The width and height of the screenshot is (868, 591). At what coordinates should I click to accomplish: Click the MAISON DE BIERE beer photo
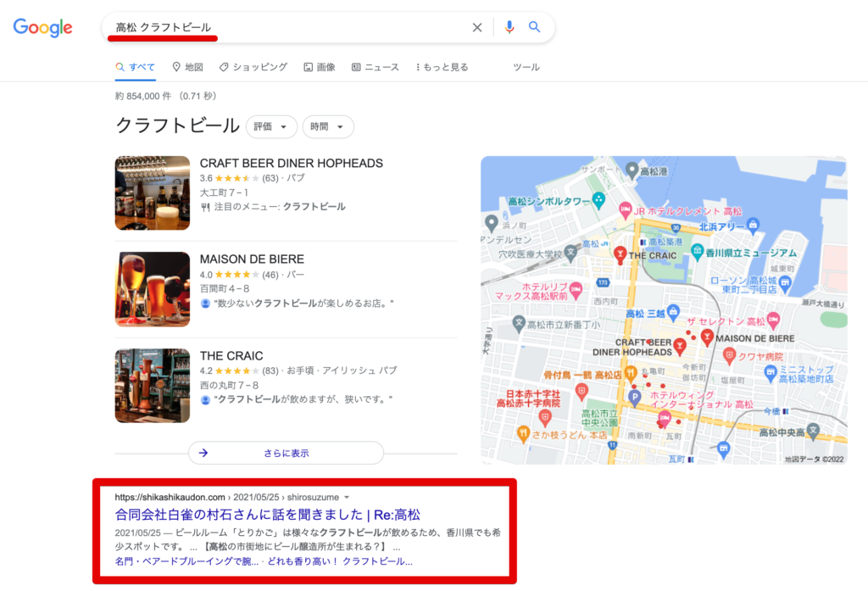pos(153,289)
